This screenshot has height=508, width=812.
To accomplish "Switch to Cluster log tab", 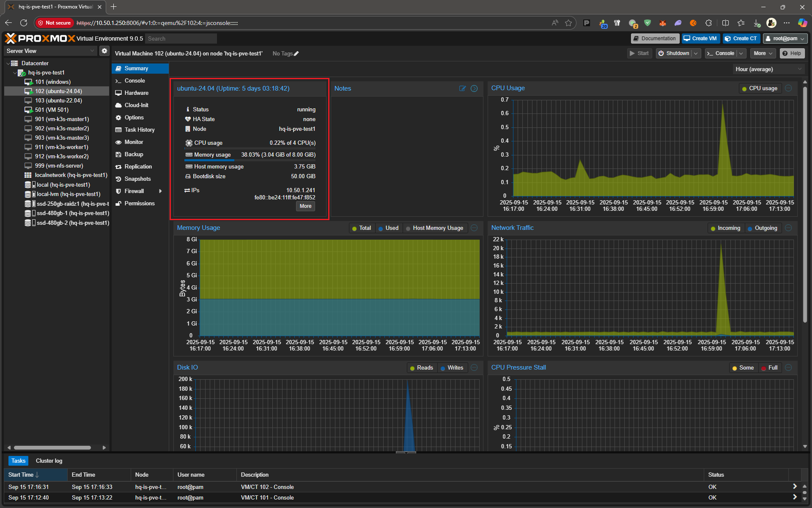I will point(49,461).
